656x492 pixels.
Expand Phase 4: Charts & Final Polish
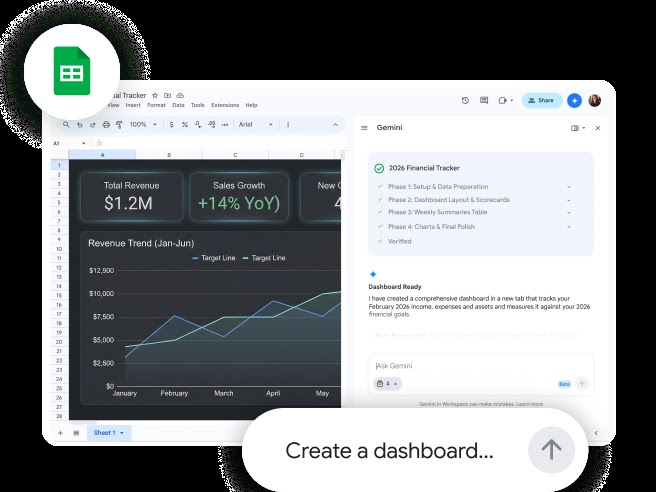pyautogui.click(x=569, y=227)
